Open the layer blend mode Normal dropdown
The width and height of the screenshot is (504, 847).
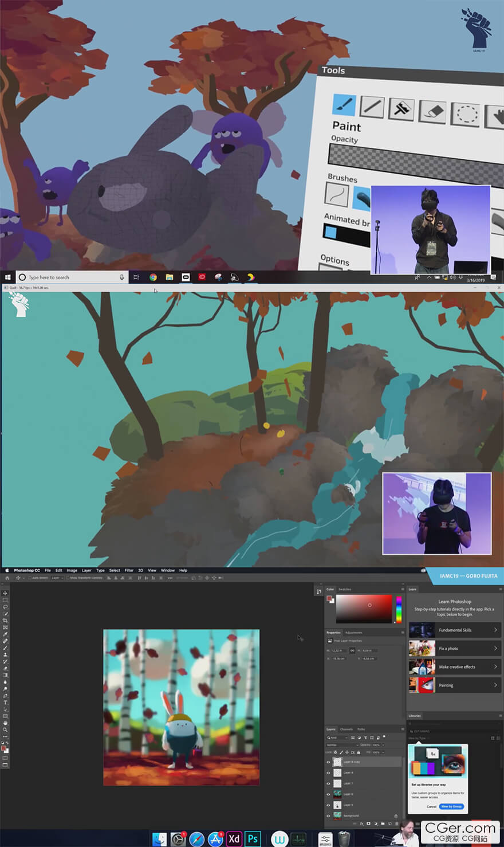pyautogui.click(x=340, y=745)
